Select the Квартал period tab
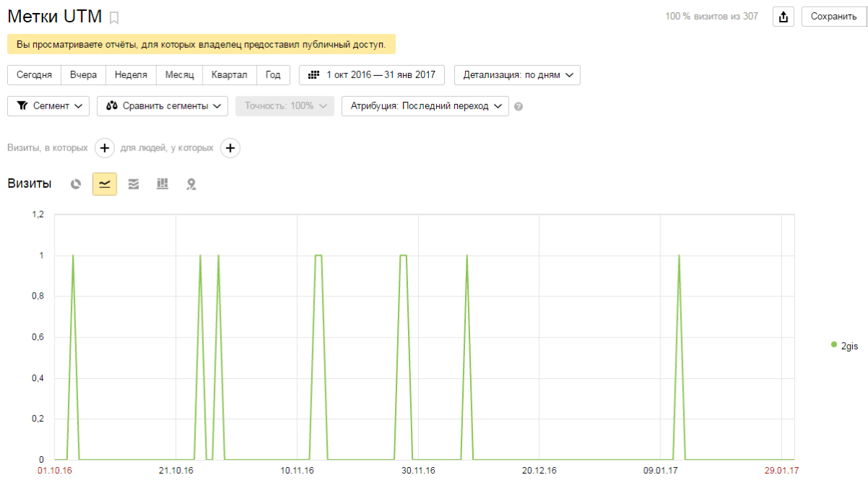 pos(229,75)
